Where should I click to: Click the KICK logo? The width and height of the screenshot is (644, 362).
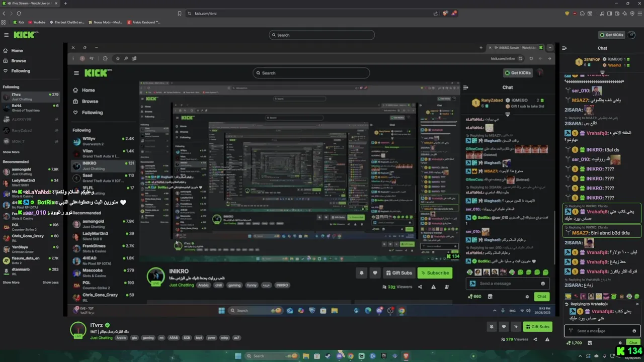click(25, 35)
